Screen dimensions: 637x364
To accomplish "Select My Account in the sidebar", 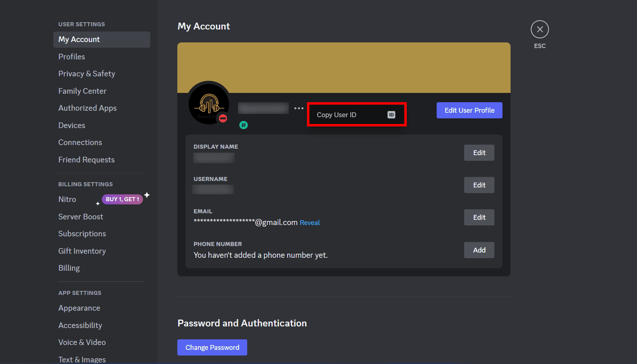I will click(x=102, y=40).
